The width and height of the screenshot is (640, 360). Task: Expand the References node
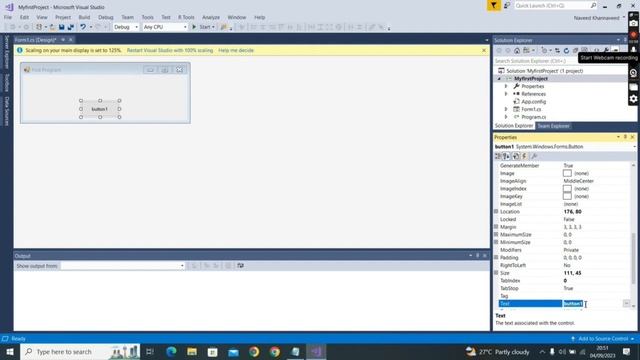pos(506,94)
